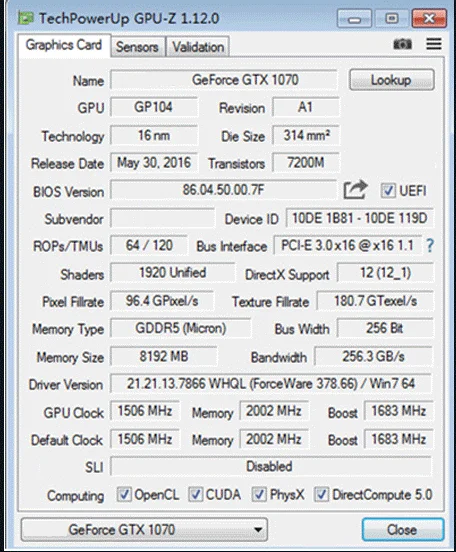Select the Graphics Card tab

pyautogui.click(x=64, y=45)
